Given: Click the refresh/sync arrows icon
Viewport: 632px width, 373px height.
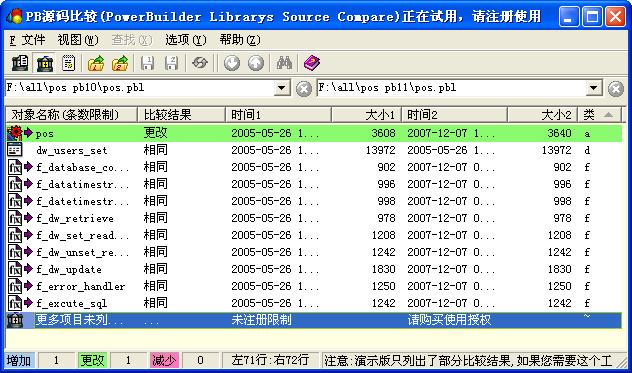Looking at the screenshot, I should (200, 63).
